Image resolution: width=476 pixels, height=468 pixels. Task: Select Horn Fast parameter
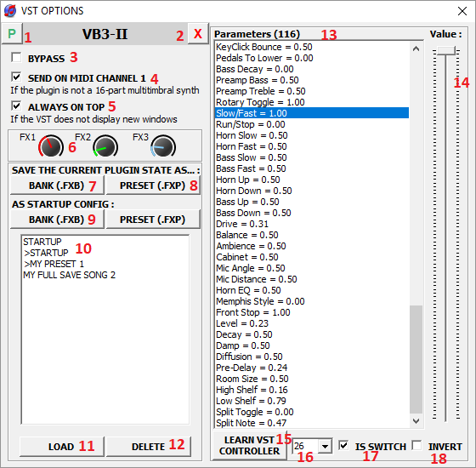[x=312, y=146]
